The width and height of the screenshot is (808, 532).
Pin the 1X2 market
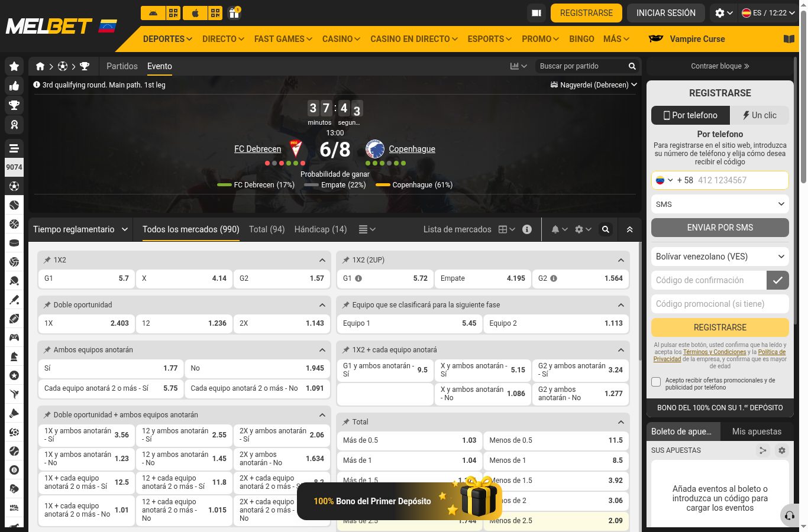coord(47,260)
